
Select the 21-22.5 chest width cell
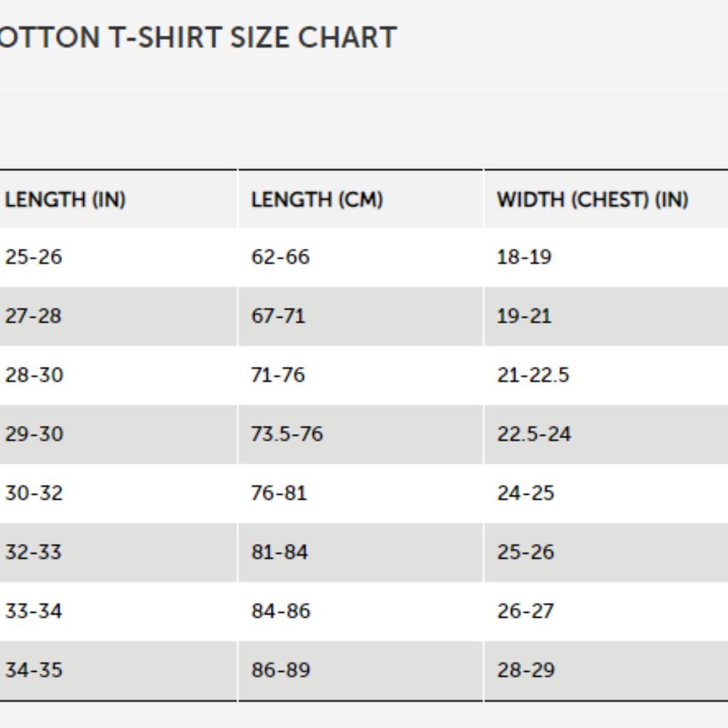606,375
